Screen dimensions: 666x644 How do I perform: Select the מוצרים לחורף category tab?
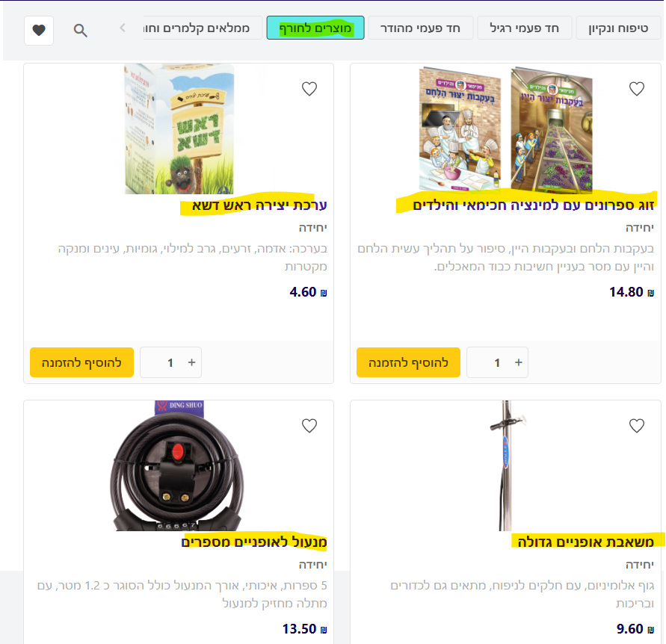point(315,28)
